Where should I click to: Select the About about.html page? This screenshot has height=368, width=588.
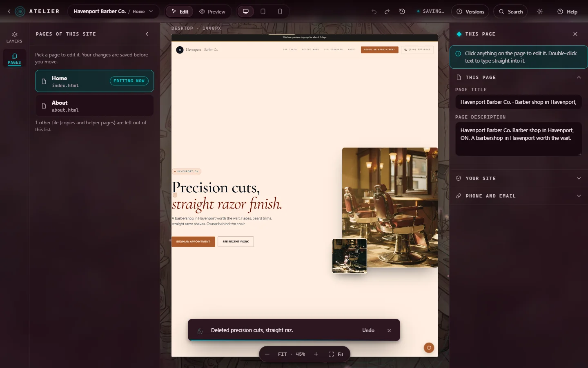(94, 106)
